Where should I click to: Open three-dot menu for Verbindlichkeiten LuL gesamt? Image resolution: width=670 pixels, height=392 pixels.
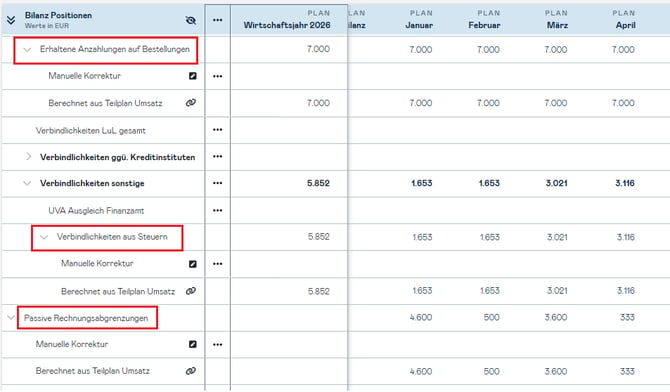pyautogui.click(x=217, y=130)
